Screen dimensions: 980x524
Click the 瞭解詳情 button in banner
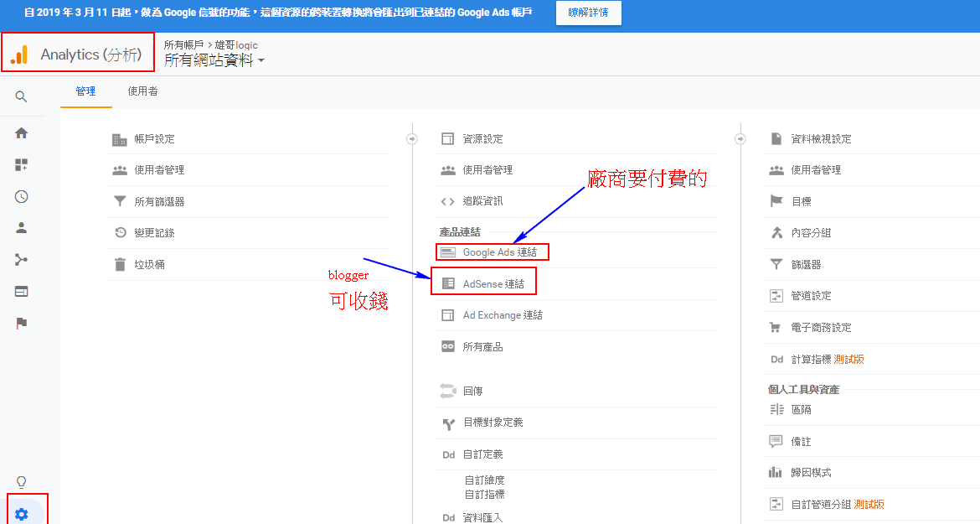589,13
